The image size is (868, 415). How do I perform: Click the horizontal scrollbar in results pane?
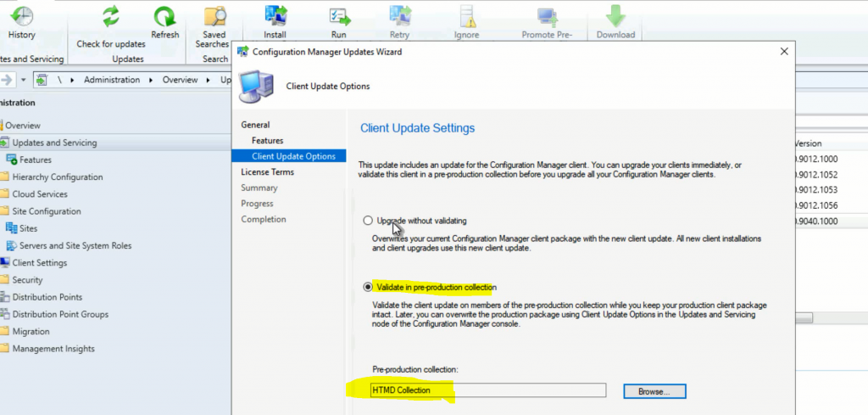pos(804,318)
